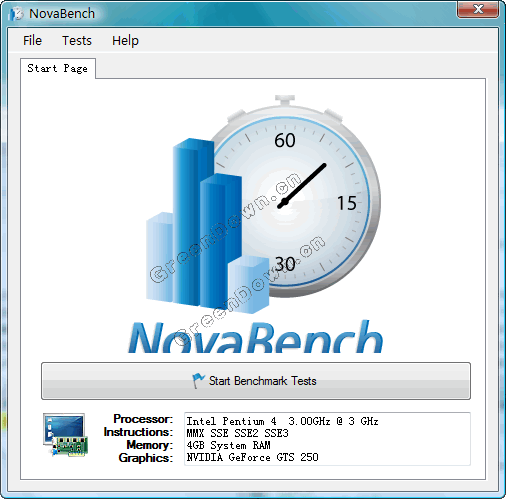Click the NVIDIA GeForce GTS 250 line
Viewport: 506px width, 499px height.
pos(252,457)
